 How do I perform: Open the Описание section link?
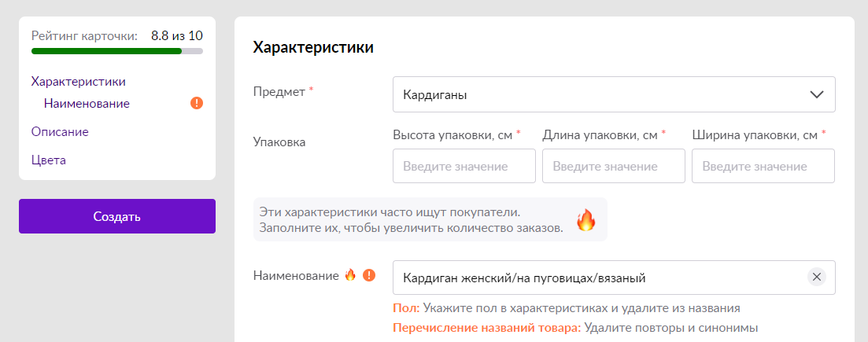pyautogui.click(x=60, y=132)
